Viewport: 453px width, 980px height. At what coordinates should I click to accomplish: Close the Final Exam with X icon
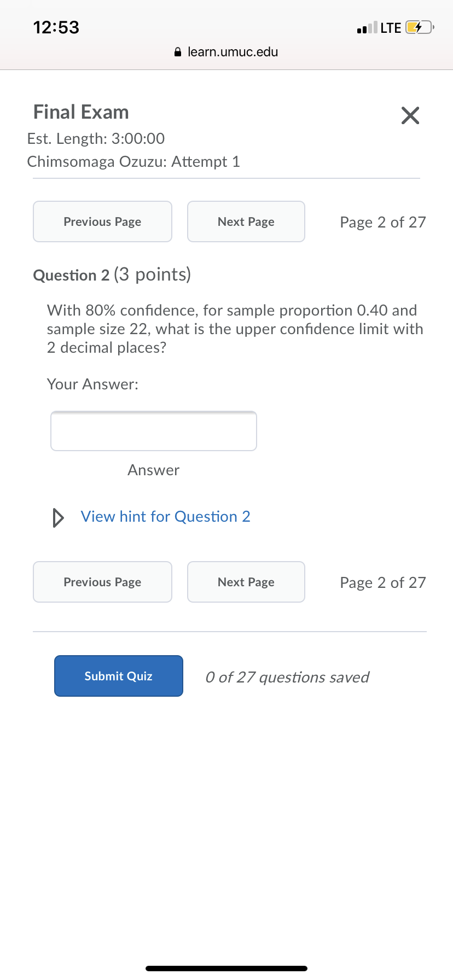pos(410,115)
